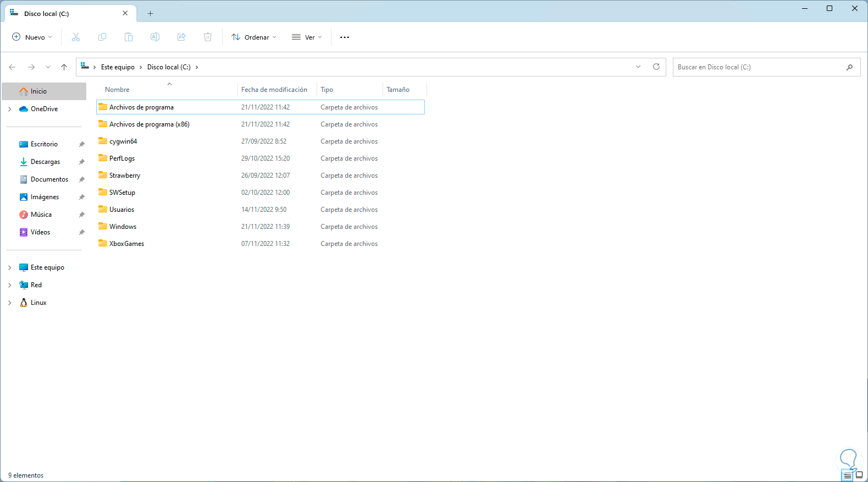Expand the Linux tree node
This screenshot has width=868, height=482.
[9, 303]
